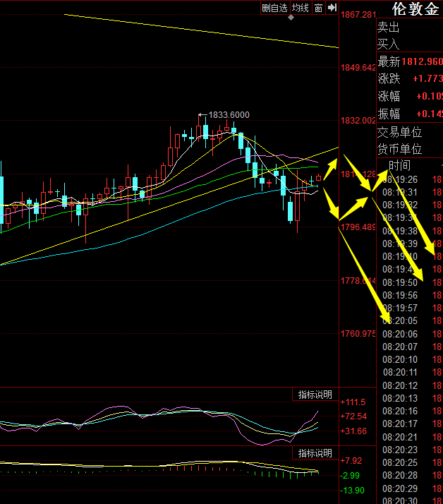Open the 窗 window button in chart toolbar
This screenshot has width=443, height=504.
318,8
